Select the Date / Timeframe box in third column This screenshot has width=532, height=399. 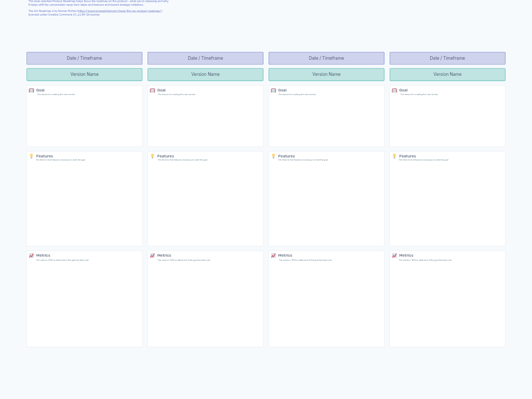[326, 58]
